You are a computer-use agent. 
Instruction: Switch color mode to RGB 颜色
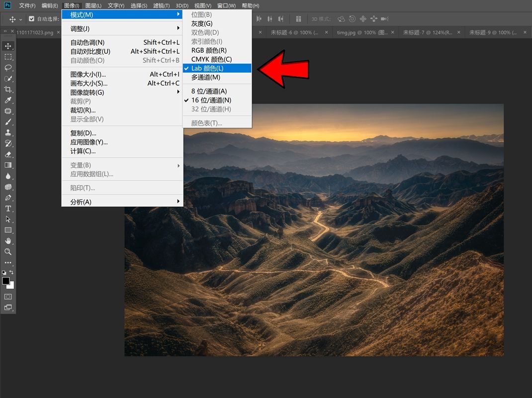(209, 50)
